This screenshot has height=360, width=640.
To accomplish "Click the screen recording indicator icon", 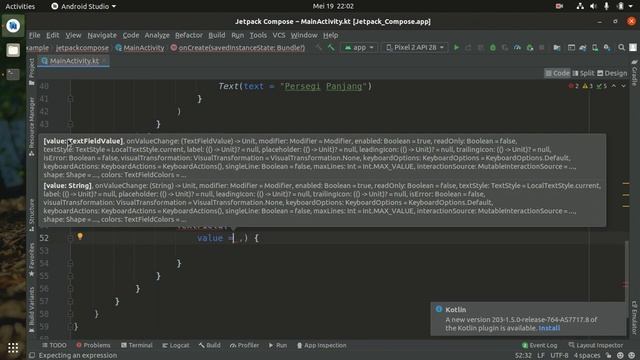I will 559,6.
